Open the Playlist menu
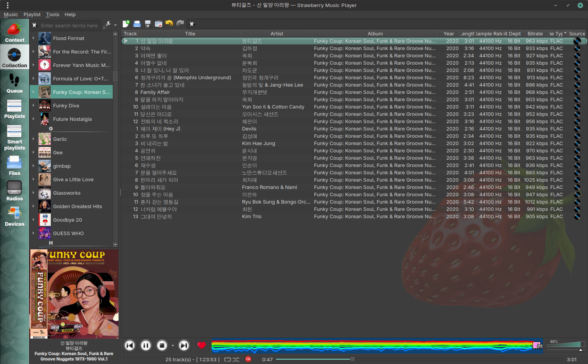The width and height of the screenshot is (588, 364). [x=32, y=15]
